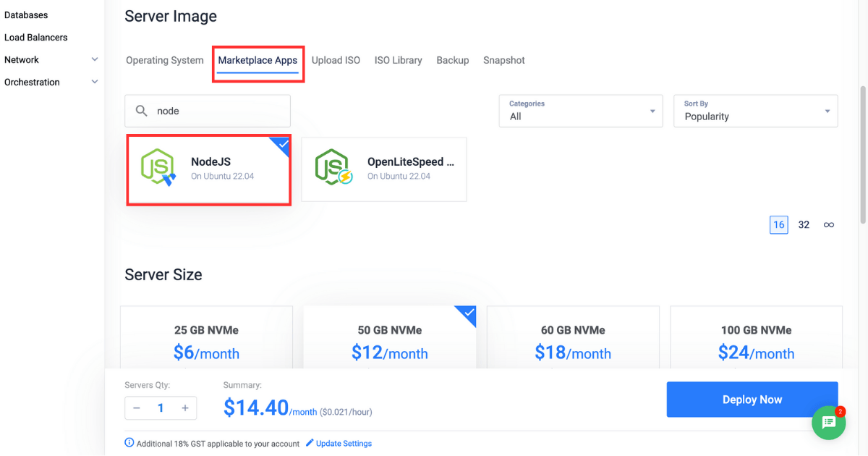The width and height of the screenshot is (868, 456).
Task: Open the Snapshot tab
Action: pyautogui.click(x=504, y=60)
